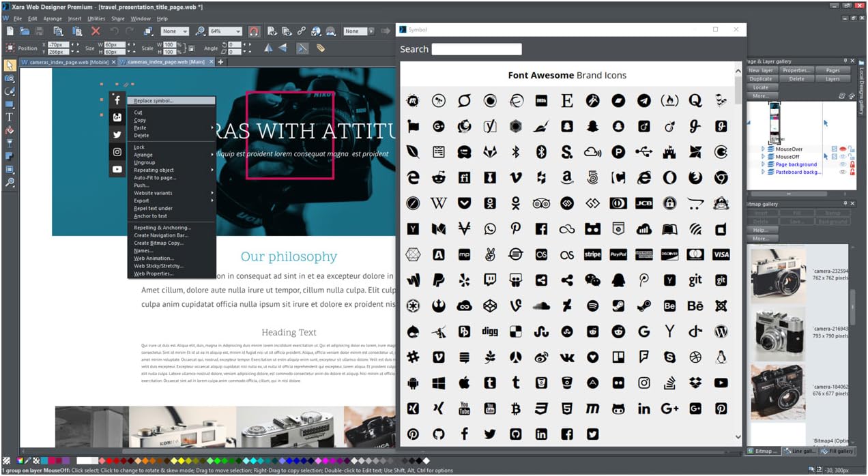The width and height of the screenshot is (868, 476).
Task: Select the Shadow tool
Action: point(10,156)
